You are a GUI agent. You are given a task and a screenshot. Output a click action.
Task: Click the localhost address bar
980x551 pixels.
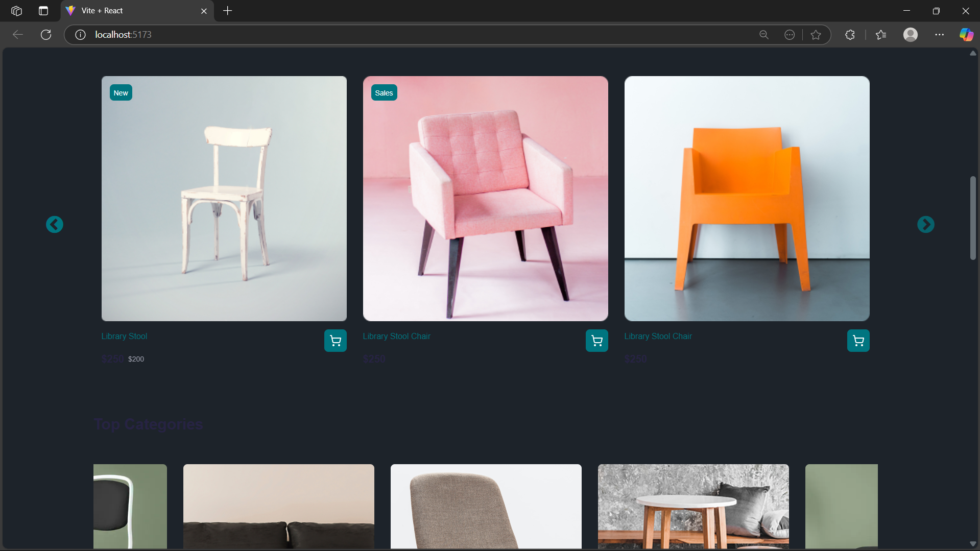click(x=409, y=35)
